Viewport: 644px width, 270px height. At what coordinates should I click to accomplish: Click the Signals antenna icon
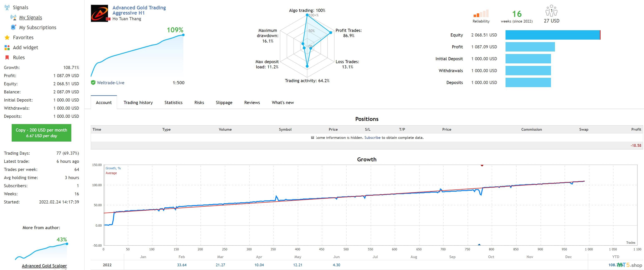(7, 8)
